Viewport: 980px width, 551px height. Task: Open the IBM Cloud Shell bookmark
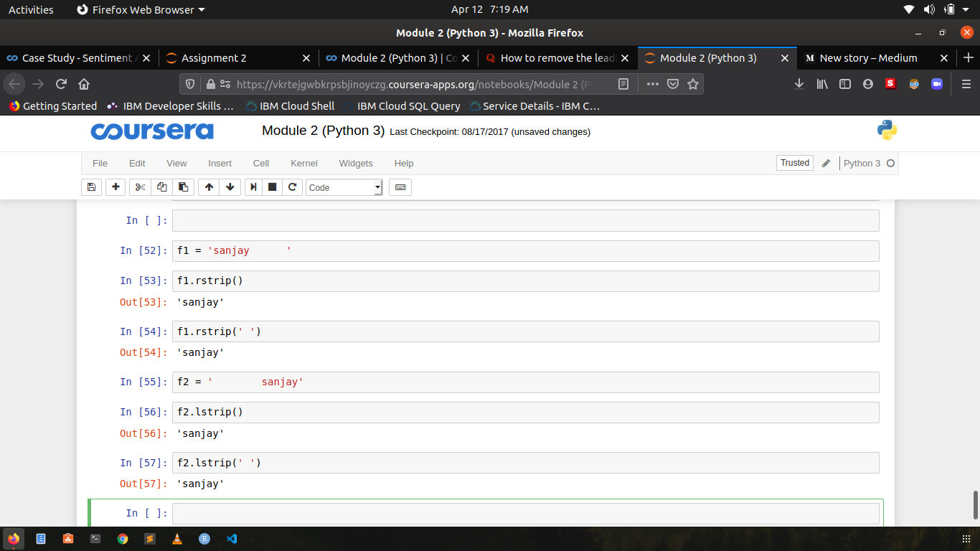(290, 105)
